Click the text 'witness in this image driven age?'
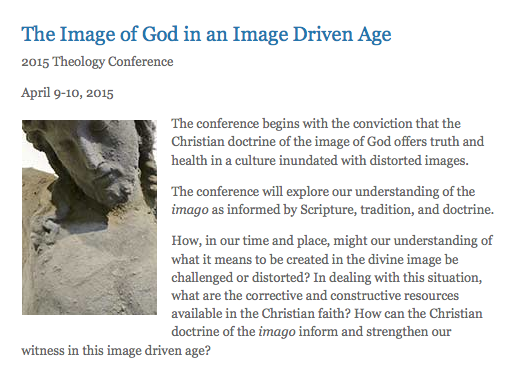The height and width of the screenshot is (366, 514). 116,351
